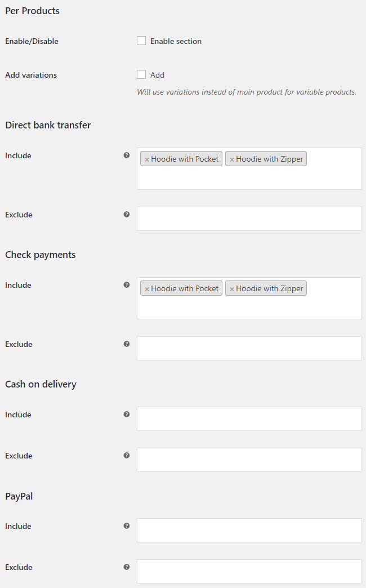Open help tip for Direct bank transfer Include

(x=127, y=155)
